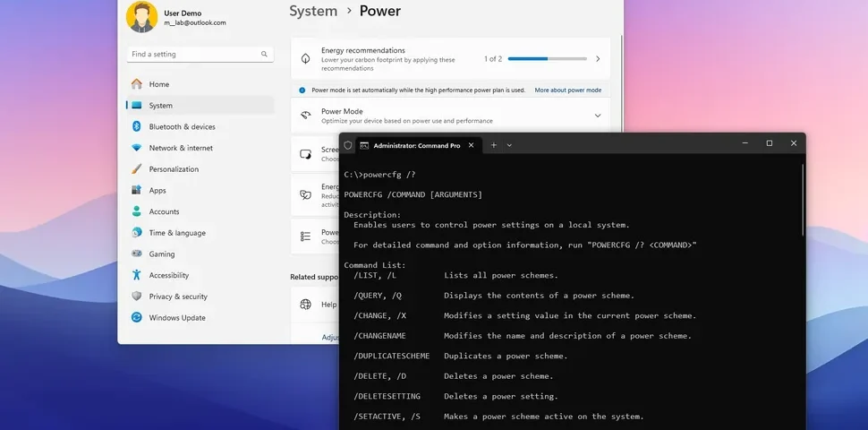
Task: Open the Apps icon in sidebar
Action: pos(137,190)
